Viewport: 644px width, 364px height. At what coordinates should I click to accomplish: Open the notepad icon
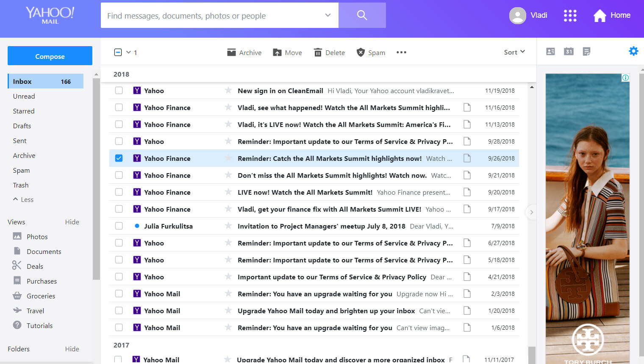(586, 52)
